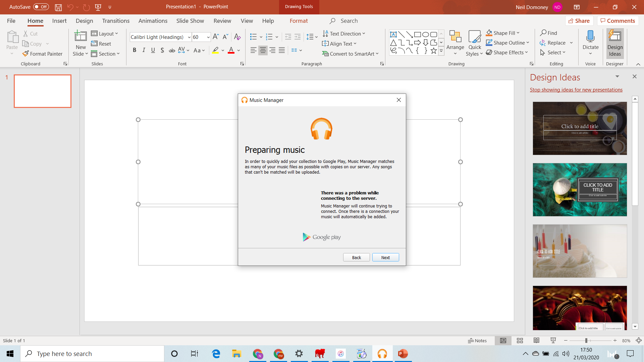Select the text box shape icon
The image size is (644, 362).
pyautogui.click(x=393, y=35)
